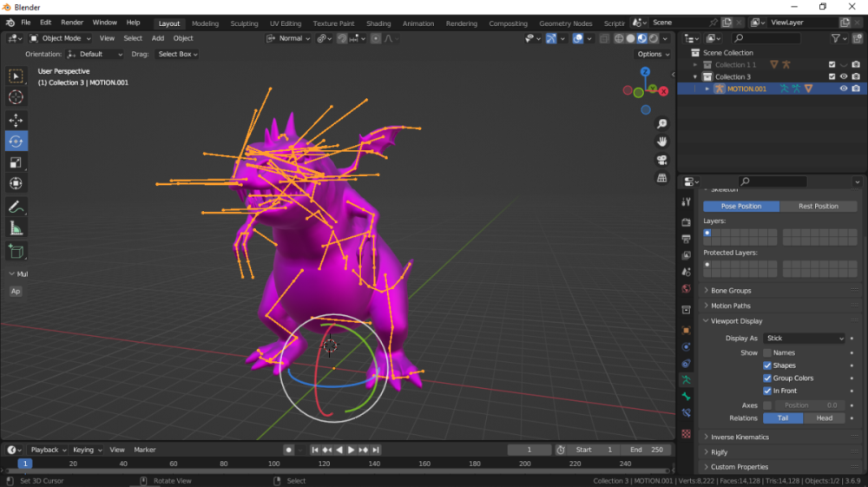
Task: Open World properties tab
Action: click(687, 288)
